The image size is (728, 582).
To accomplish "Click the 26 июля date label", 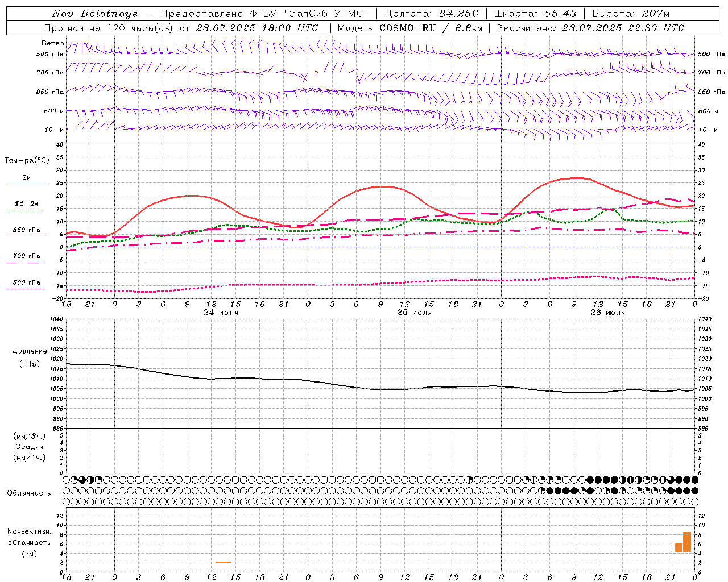I will click(607, 313).
